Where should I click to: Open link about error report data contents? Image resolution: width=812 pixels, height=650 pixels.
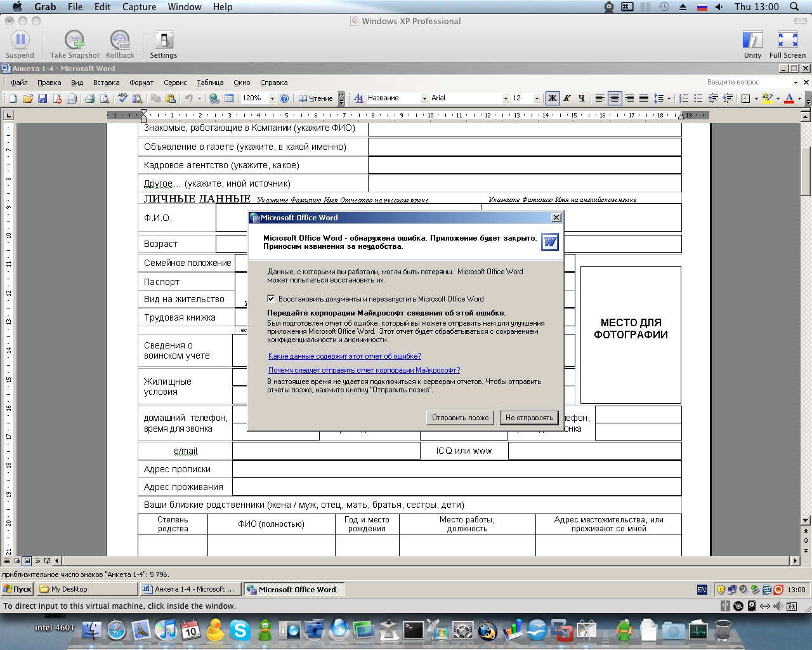(x=344, y=356)
